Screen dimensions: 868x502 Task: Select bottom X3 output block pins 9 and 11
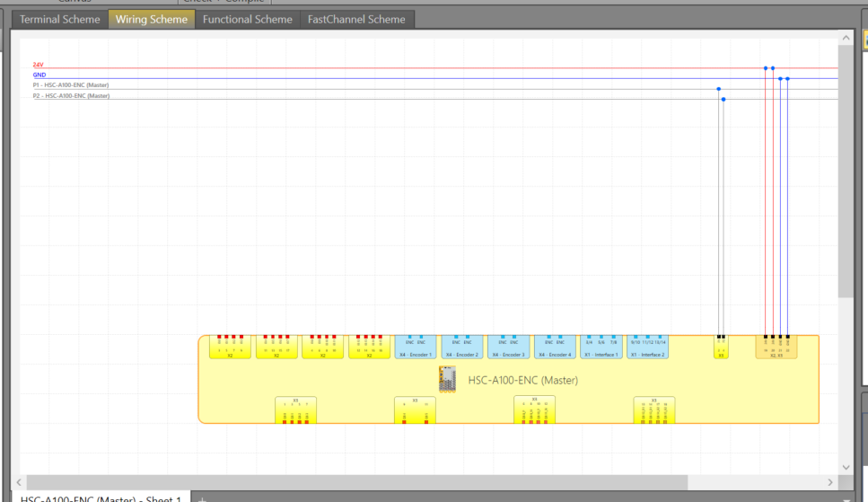(416, 410)
